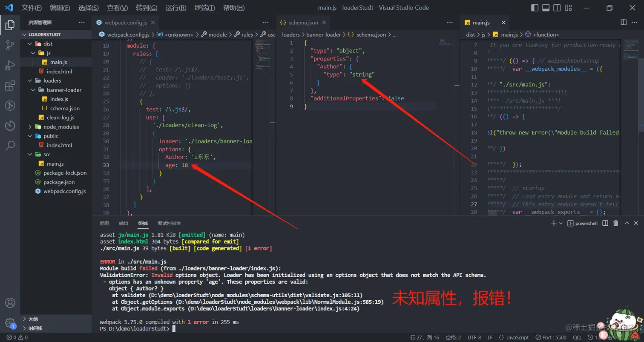Close the schema.json editor tab
The image size is (644, 342).
coord(324,23)
